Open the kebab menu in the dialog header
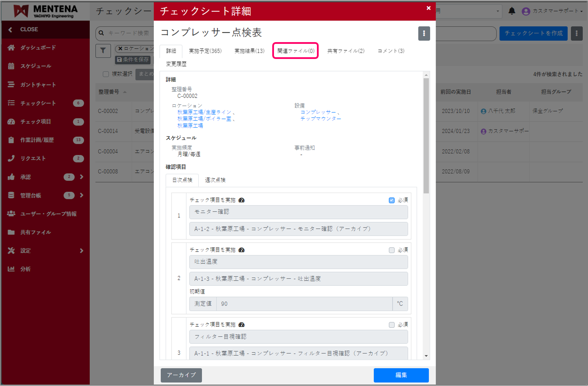 424,33
